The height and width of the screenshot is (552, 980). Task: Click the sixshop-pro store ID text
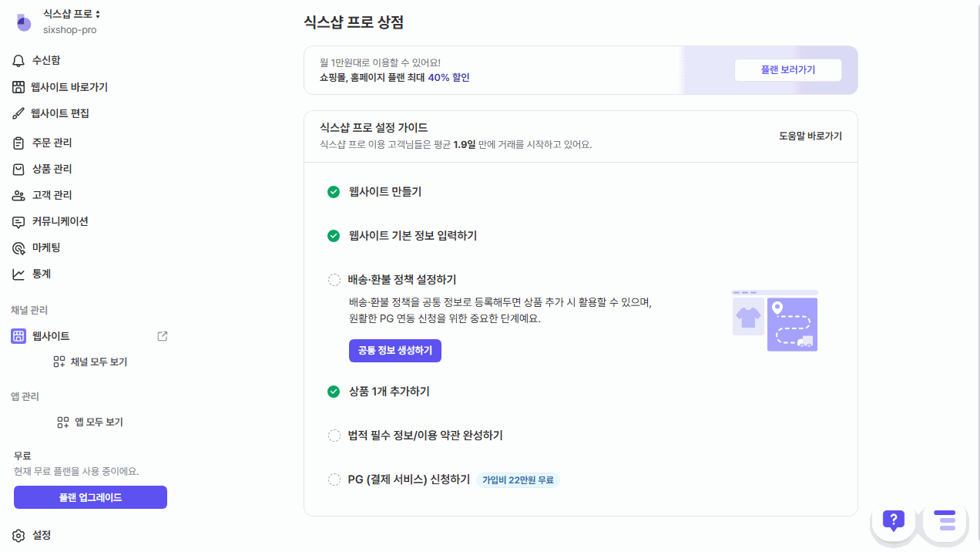[69, 30]
